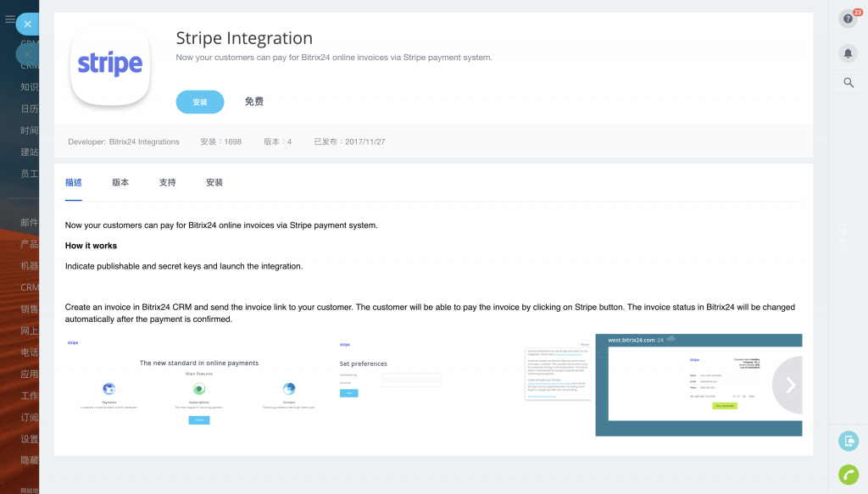This screenshot has height=494, width=868.
Task: Advance screenshots with the right arrow
Action: click(x=790, y=385)
